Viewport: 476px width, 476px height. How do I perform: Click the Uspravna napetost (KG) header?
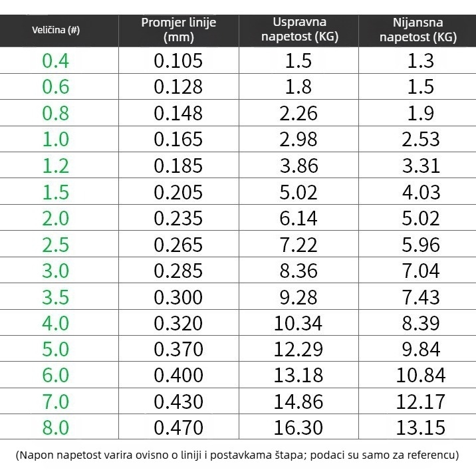[x=300, y=29]
